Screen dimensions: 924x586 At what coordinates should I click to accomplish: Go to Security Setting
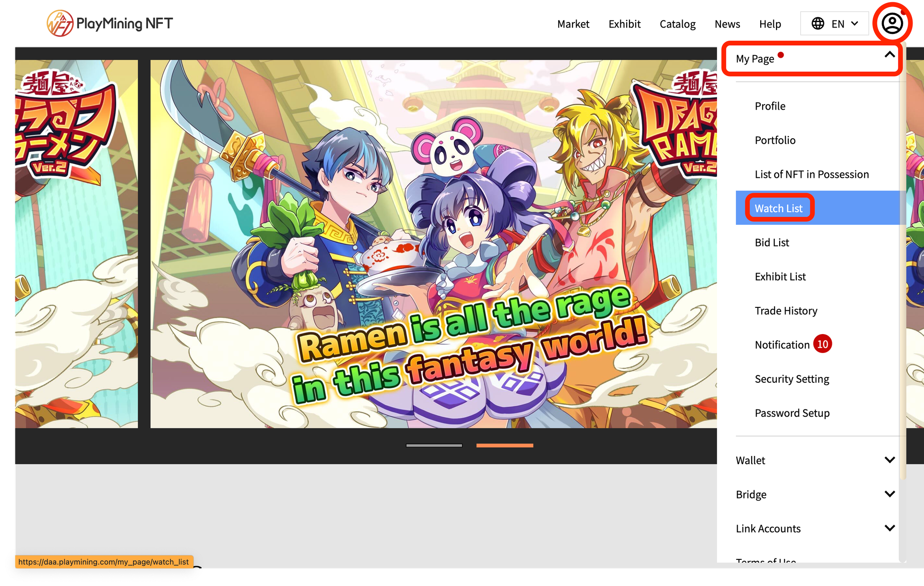(792, 379)
